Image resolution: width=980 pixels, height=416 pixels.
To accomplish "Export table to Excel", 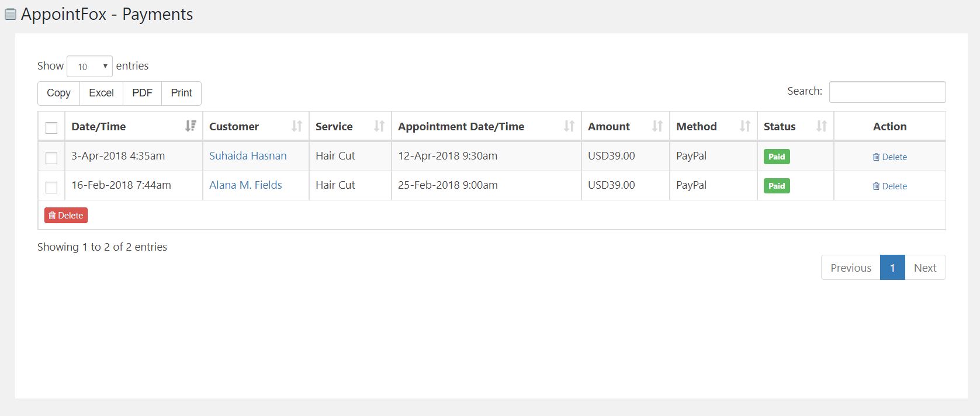I will [101, 93].
